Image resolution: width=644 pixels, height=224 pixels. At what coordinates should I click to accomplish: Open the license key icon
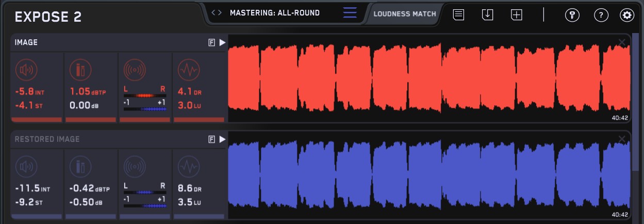(572, 15)
